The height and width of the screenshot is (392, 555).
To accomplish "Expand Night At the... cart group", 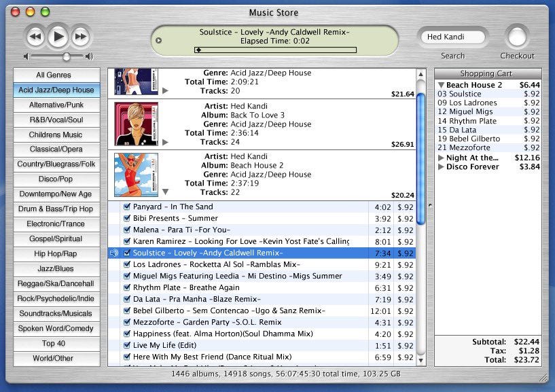I will [441, 158].
